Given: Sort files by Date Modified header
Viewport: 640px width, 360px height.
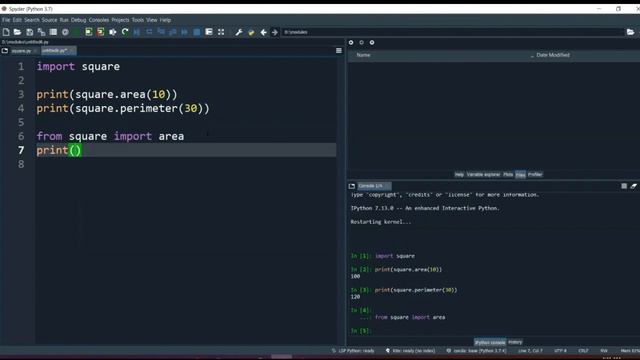Looking at the screenshot, I should coord(553,55).
